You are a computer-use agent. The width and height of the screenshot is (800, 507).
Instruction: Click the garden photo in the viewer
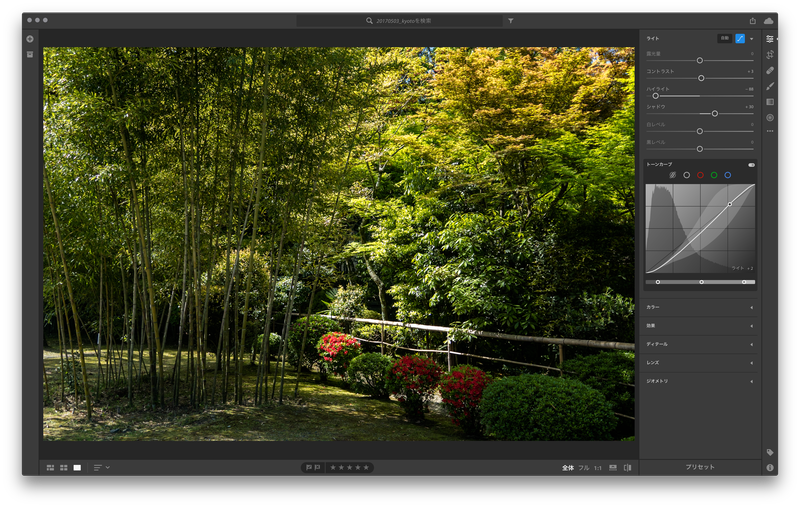pos(339,244)
